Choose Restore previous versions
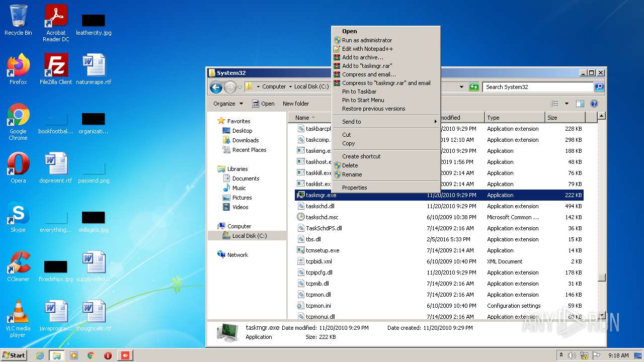The width and height of the screenshot is (644, 362). click(x=386, y=109)
